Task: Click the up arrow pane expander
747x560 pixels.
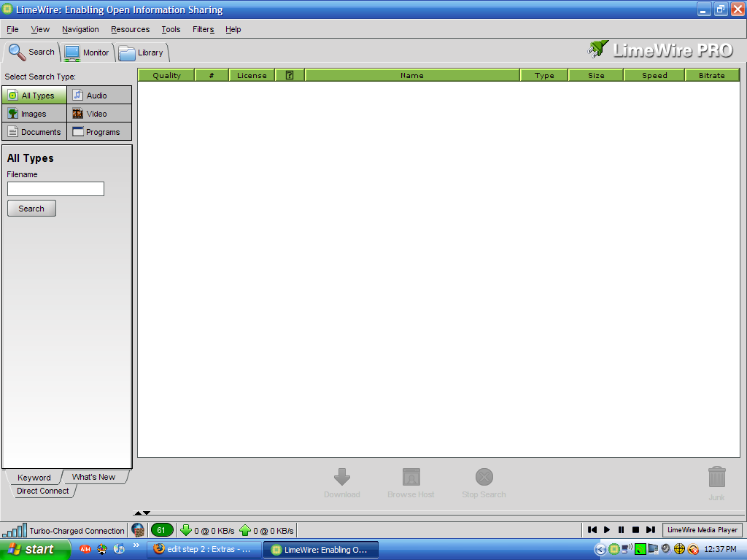Action: 138,513
